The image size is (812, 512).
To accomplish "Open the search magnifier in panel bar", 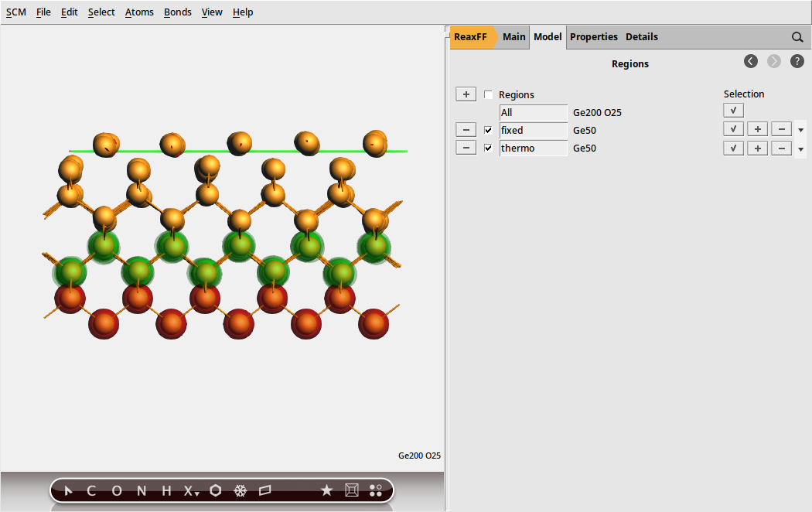I will click(797, 37).
